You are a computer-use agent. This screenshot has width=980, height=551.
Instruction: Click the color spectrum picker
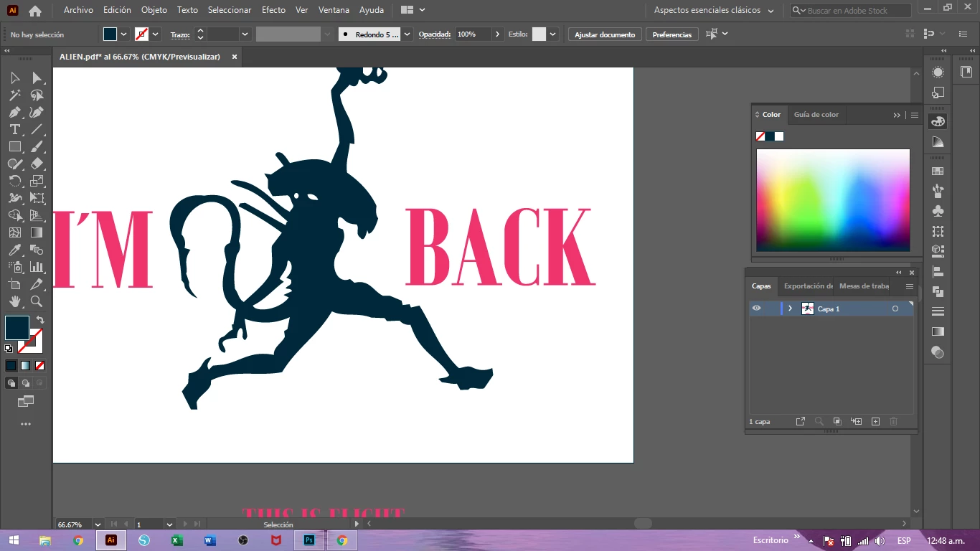pyautogui.click(x=833, y=200)
